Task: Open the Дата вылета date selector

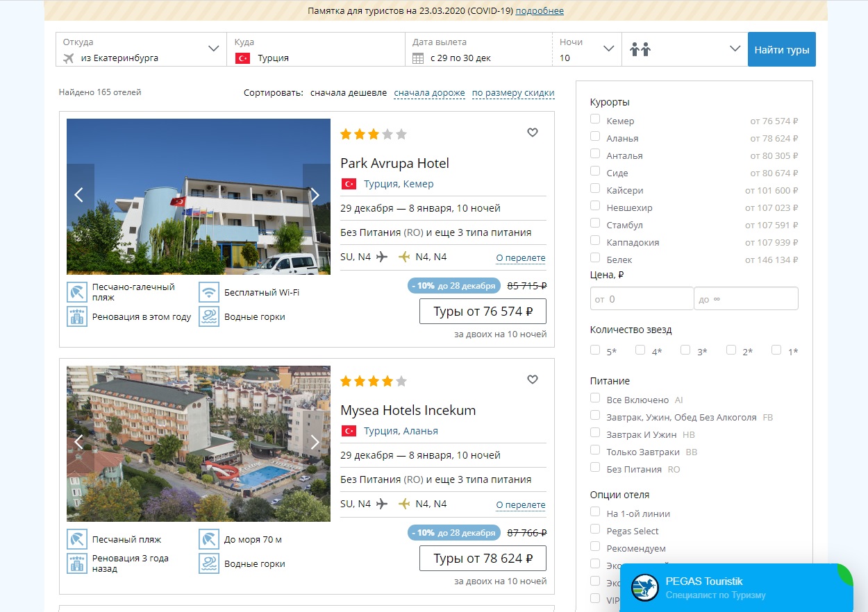Action: (x=478, y=49)
